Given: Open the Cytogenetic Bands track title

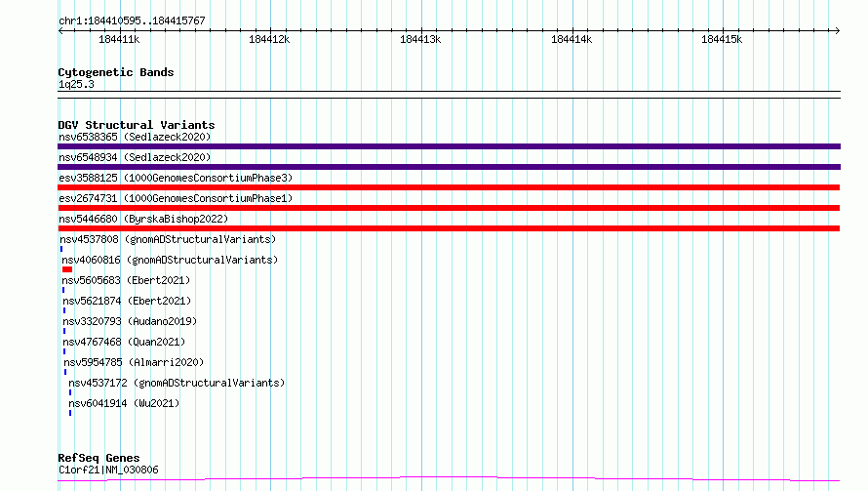Looking at the screenshot, I should pyautogui.click(x=116, y=72).
